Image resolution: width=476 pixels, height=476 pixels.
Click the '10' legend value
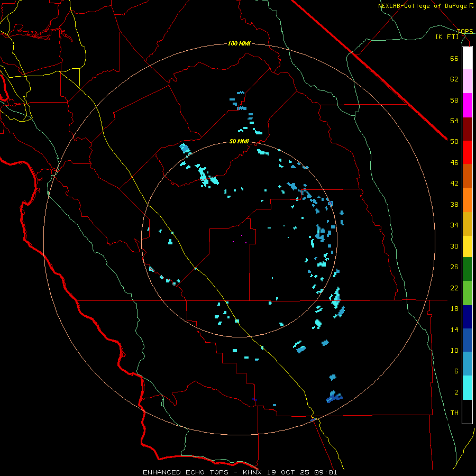click(454, 351)
